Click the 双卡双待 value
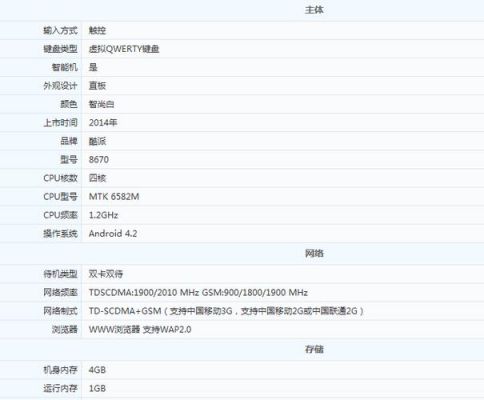Viewport: 484px width, 400px height. [x=106, y=274]
